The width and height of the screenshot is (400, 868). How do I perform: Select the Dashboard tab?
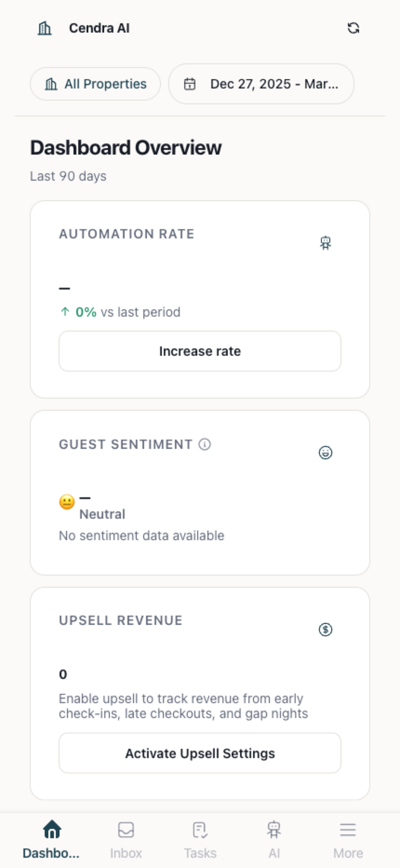[x=51, y=839]
